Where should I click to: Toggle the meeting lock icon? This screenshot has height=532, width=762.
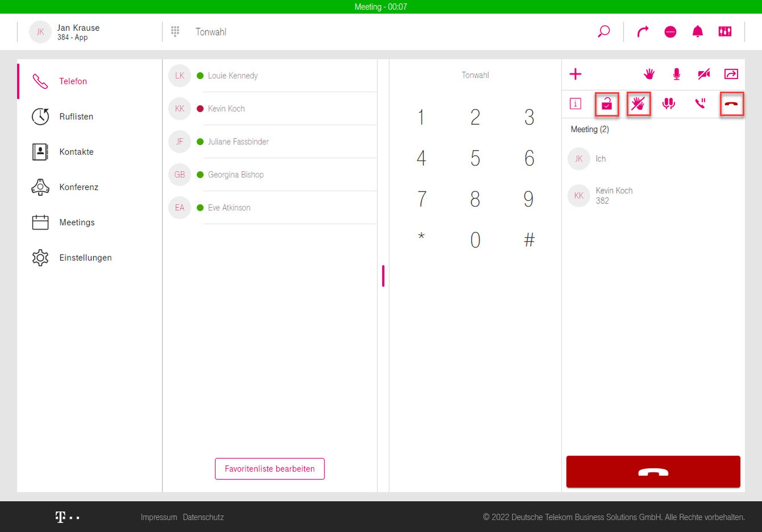tap(607, 104)
